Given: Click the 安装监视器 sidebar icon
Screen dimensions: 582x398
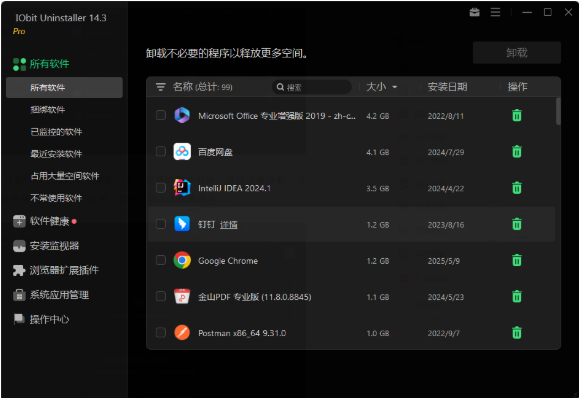Looking at the screenshot, I should tap(19, 246).
